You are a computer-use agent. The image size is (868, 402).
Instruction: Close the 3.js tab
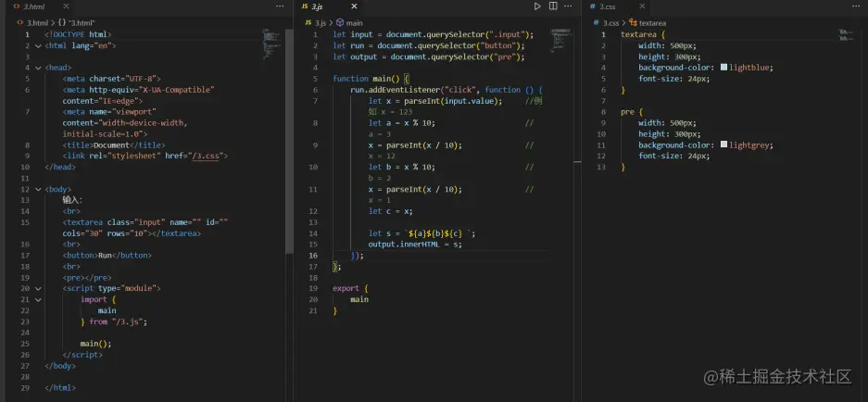(x=354, y=6)
